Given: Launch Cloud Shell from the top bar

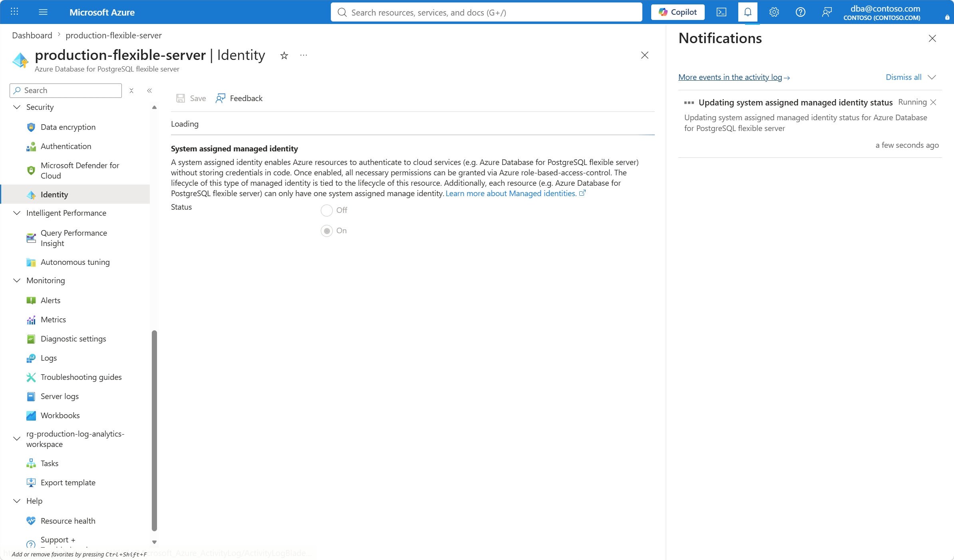Looking at the screenshot, I should pos(721,12).
